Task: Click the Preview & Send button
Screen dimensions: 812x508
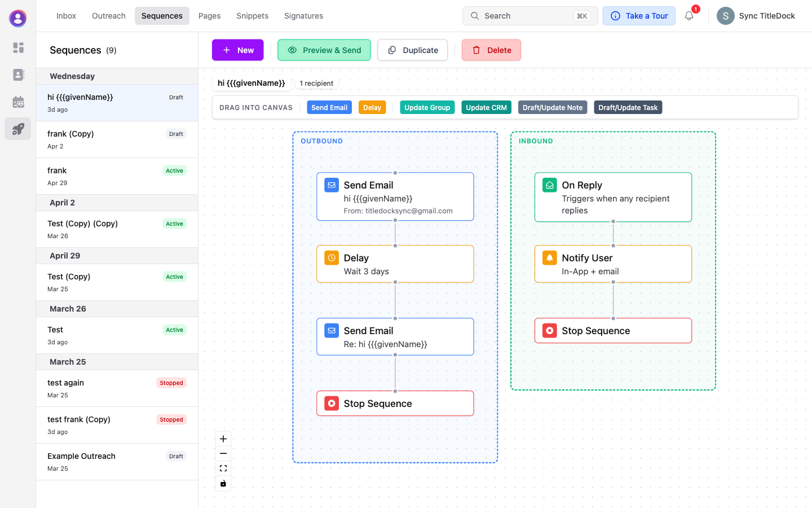Action: (324, 50)
